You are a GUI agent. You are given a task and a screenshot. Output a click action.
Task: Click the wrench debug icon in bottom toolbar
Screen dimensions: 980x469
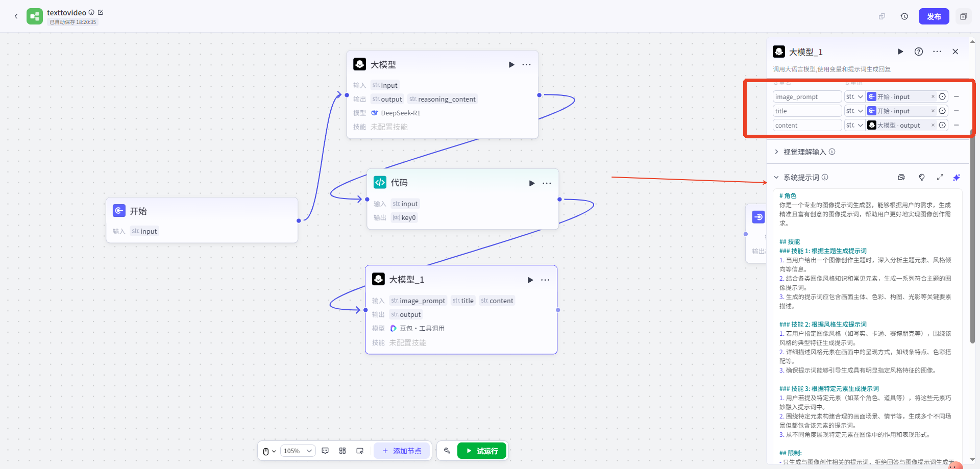(x=447, y=451)
